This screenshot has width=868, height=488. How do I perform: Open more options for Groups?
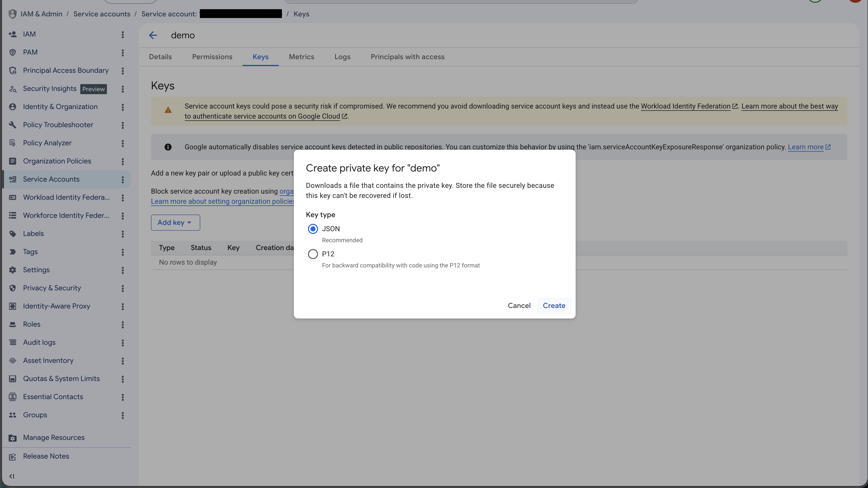point(123,415)
